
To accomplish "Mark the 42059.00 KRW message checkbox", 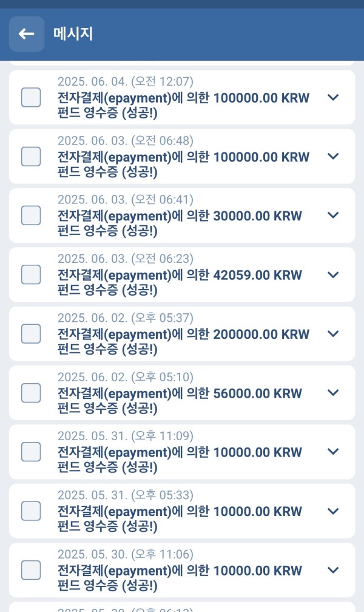I will pyautogui.click(x=31, y=274).
